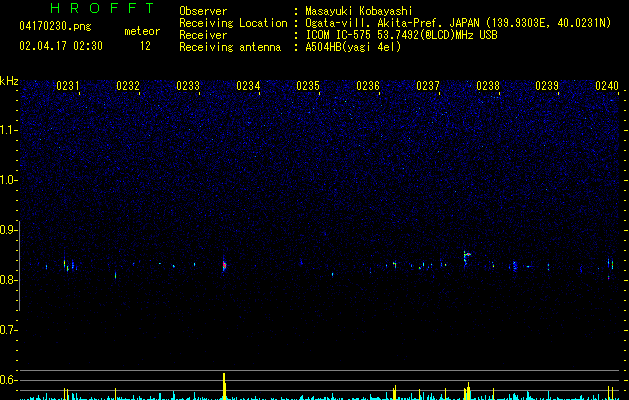This screenshot has height=400, width=629.
Task: Select the filename 04170230.png
Action: tap(55, 26)
